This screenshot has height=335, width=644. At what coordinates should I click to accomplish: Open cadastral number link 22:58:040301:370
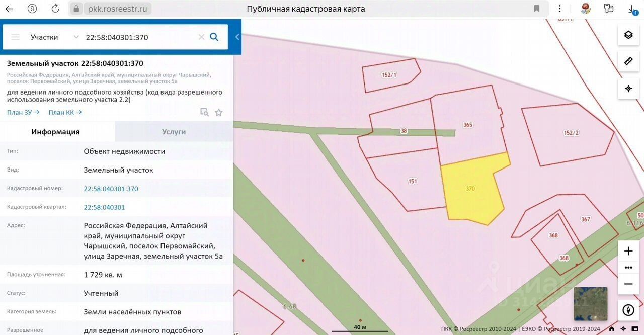(111, 189)
